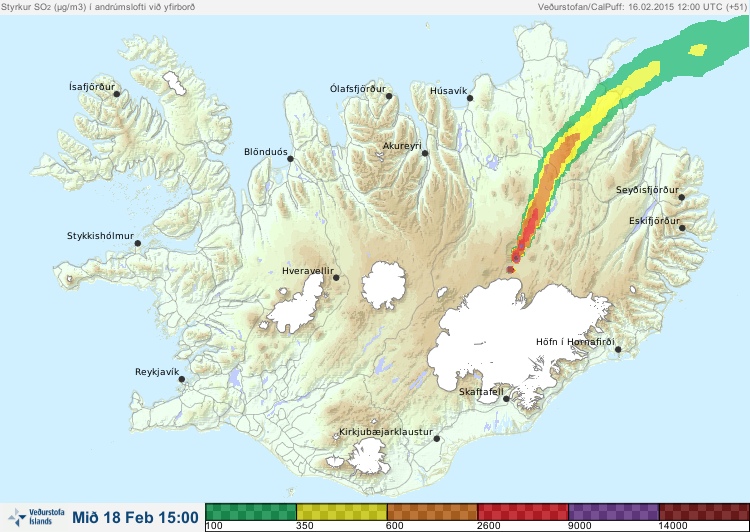The height and width of the screenshot is (532, 750).
Task: Click the 'Mið 18 Feb 15:00' timestamp
Action: point(135,517)
